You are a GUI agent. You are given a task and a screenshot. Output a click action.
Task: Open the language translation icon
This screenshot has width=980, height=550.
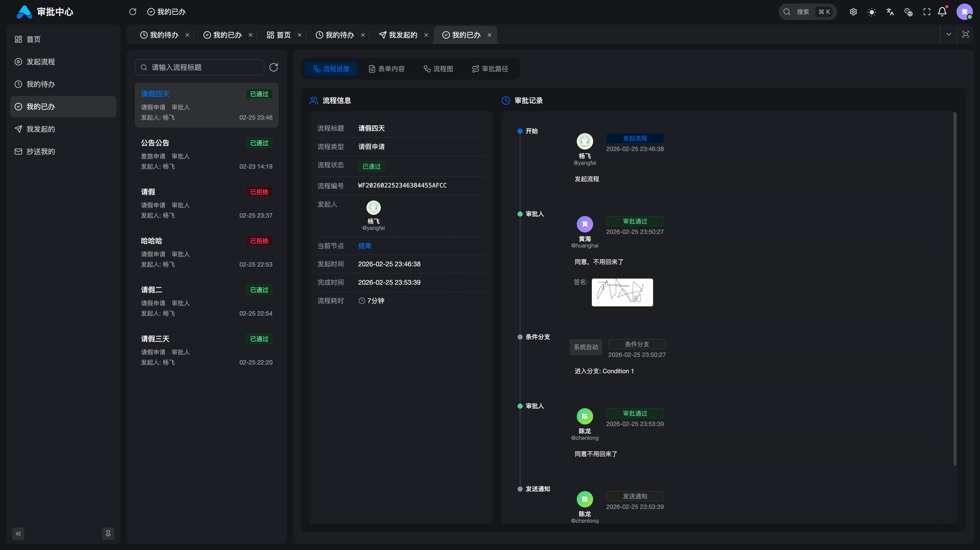890,12
